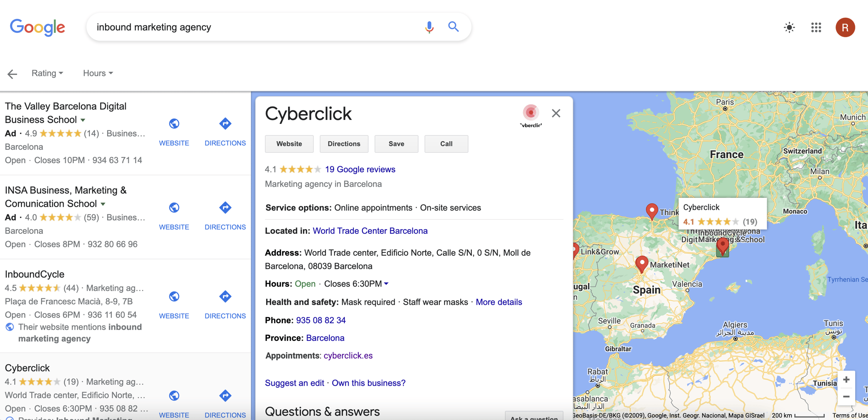Toggle the dark mode brightness icon
This screenshot has height=420, width=868.
pos(789,27)
